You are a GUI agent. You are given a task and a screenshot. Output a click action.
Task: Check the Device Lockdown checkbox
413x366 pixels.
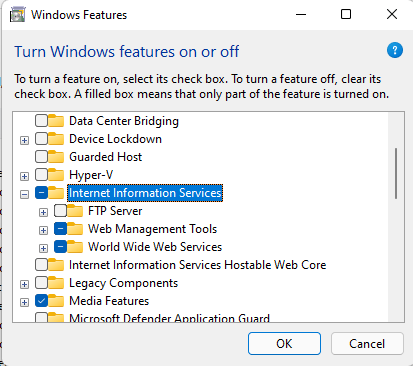pos(41,139)
